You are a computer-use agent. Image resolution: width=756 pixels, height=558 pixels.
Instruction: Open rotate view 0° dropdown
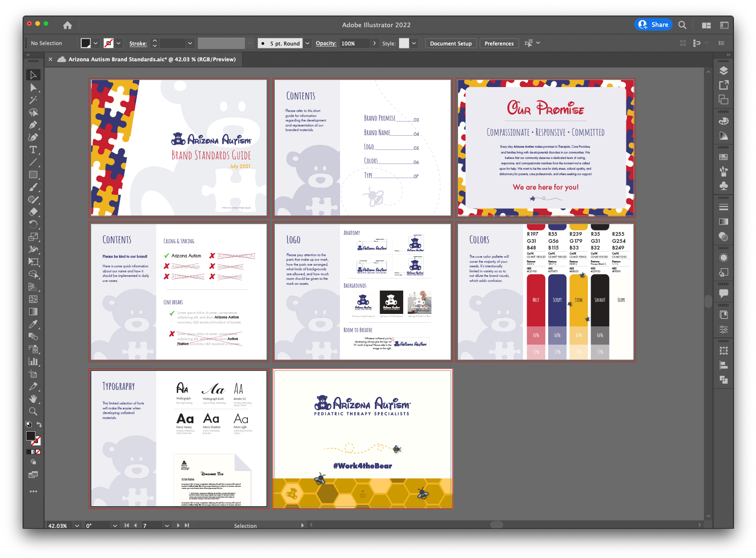coord(115,526)
